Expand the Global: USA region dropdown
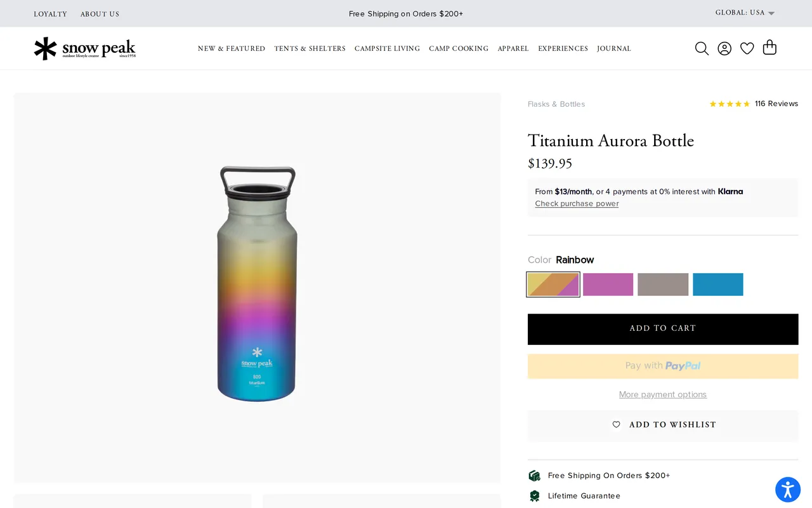The width and height of the screenshot is (812, 508). [745, 13]
